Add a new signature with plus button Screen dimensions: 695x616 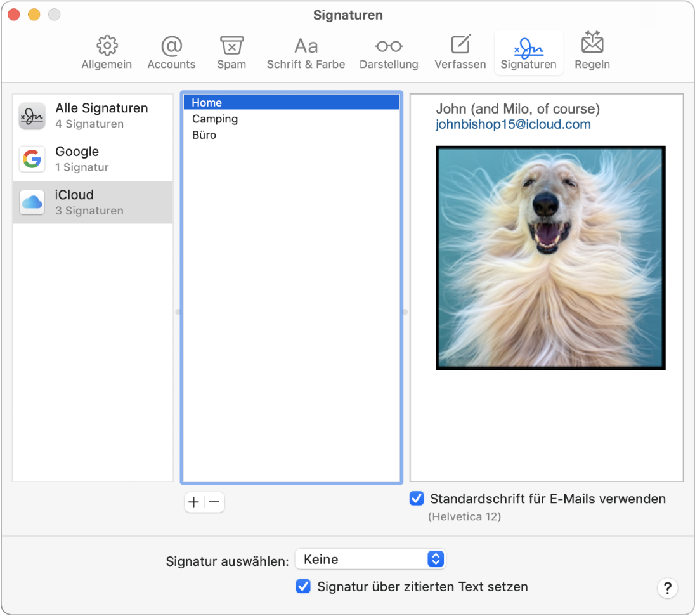[x=194, y=502]
